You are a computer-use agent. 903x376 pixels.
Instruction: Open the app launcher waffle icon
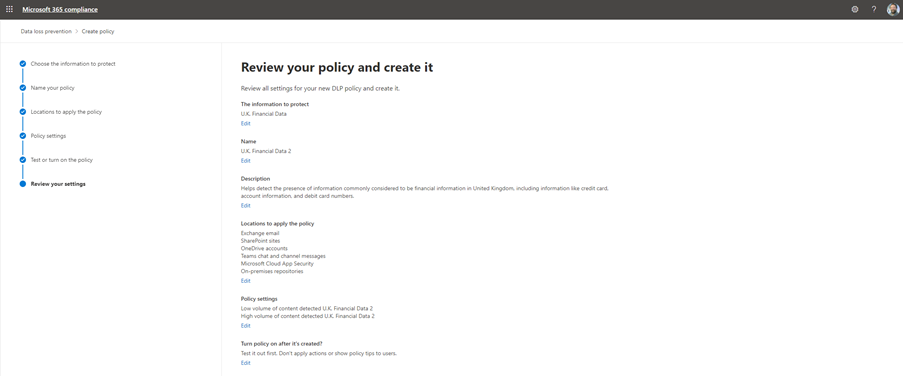pos(9,9)
